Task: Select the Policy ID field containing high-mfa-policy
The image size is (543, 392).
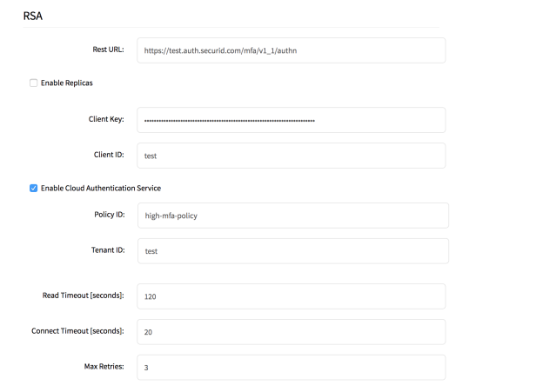Action: (x=292, y=216)
